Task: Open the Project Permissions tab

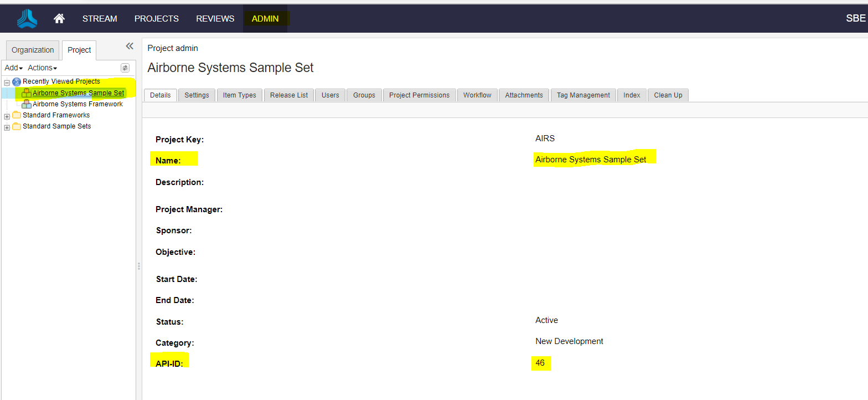Action: tap(419, 95)
